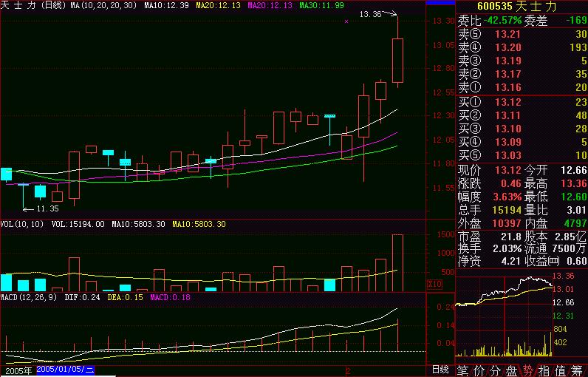Open the 筹 (chip distribution) tab
The image size is (588, 377).
pyautogui.click(x=578, y=370)
